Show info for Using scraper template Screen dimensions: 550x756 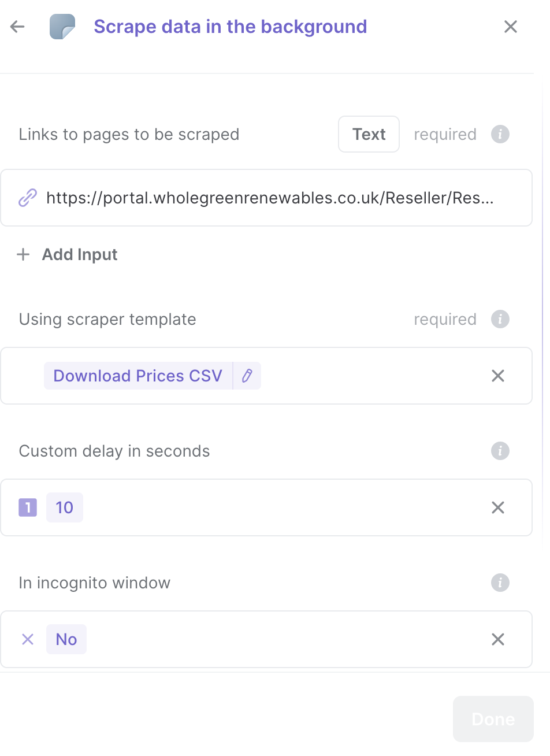(x=500, y=319)
